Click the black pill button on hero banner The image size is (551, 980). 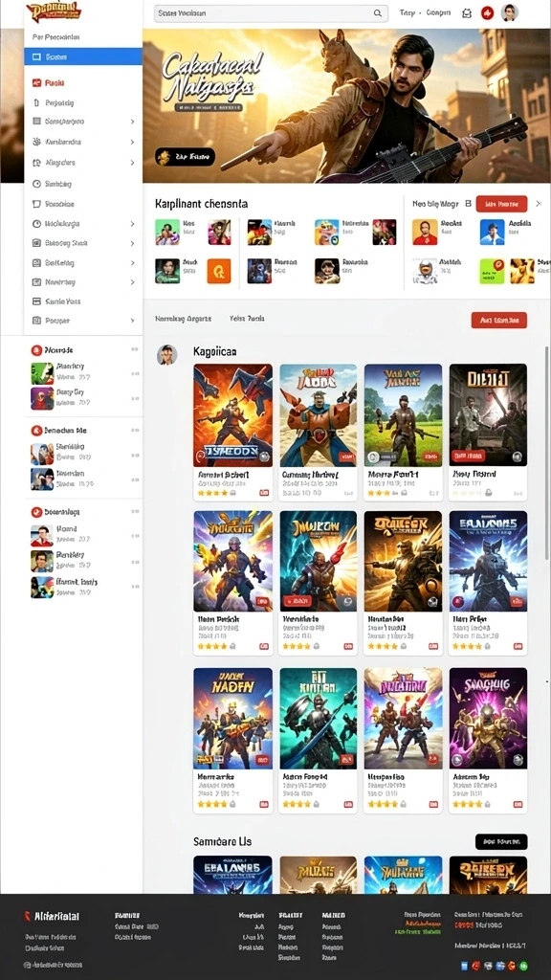click(x=185, y=157)
